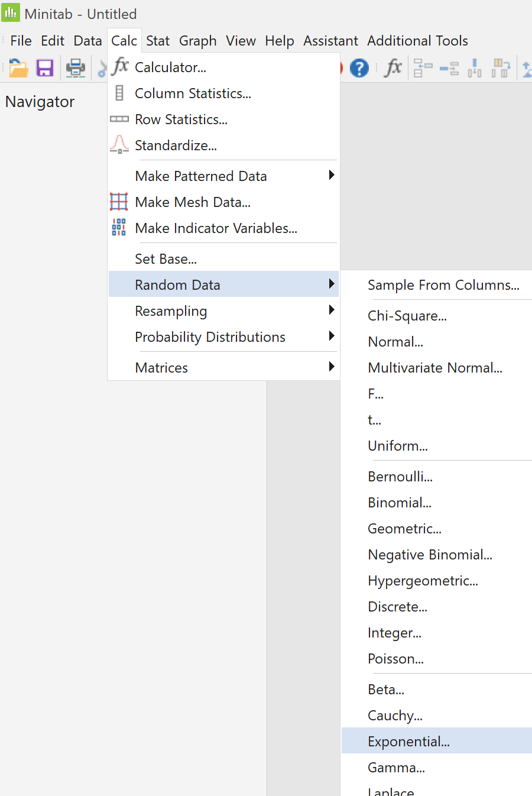Select Bernoulli... distribution option

coord(437,477)
